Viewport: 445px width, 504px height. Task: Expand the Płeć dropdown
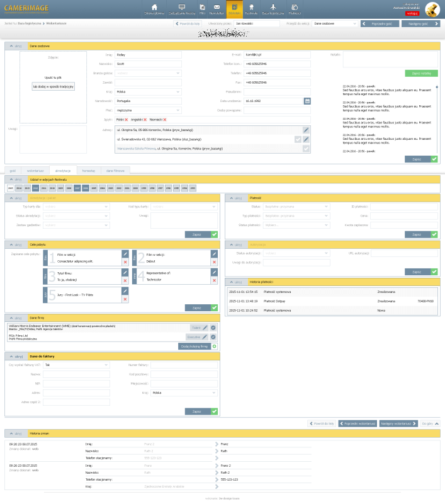coord(148,110)
